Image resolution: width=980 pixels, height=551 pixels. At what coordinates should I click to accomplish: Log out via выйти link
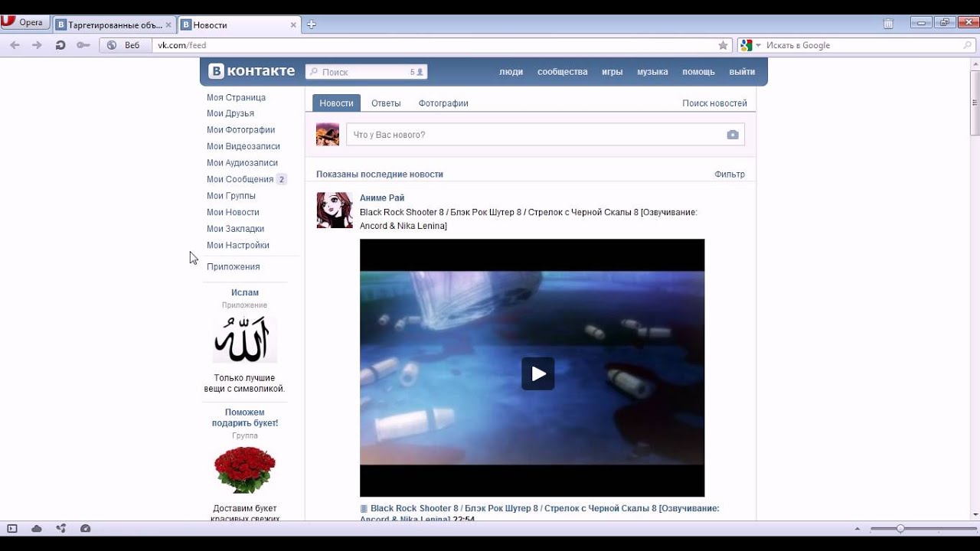742,72
